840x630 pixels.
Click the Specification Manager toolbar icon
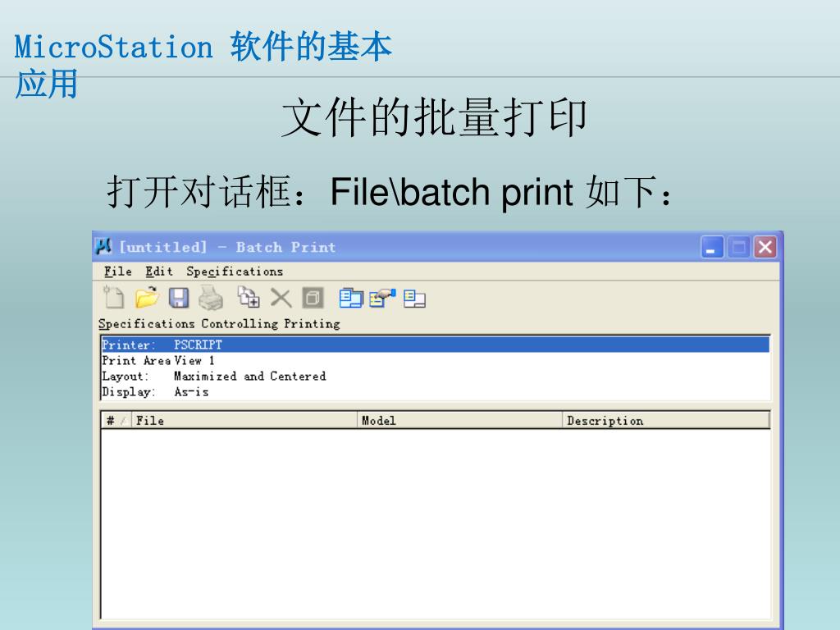[x=351, y=298]
